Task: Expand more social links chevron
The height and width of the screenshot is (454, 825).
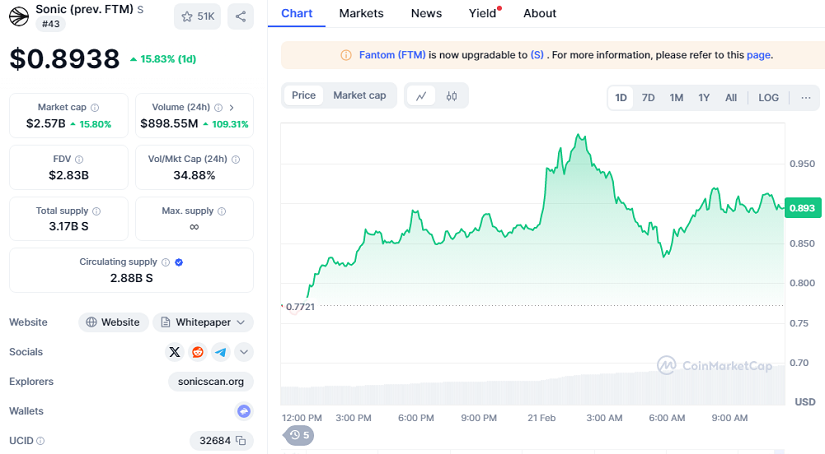Action: (244, 352)
